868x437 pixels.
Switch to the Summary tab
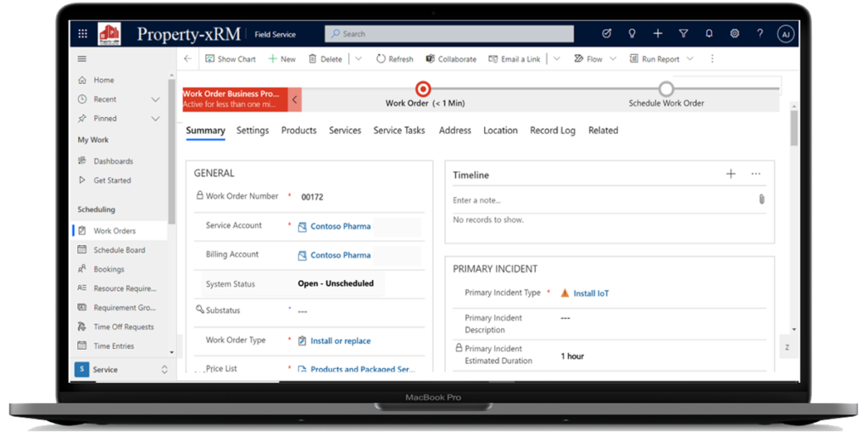pos(205,131)
